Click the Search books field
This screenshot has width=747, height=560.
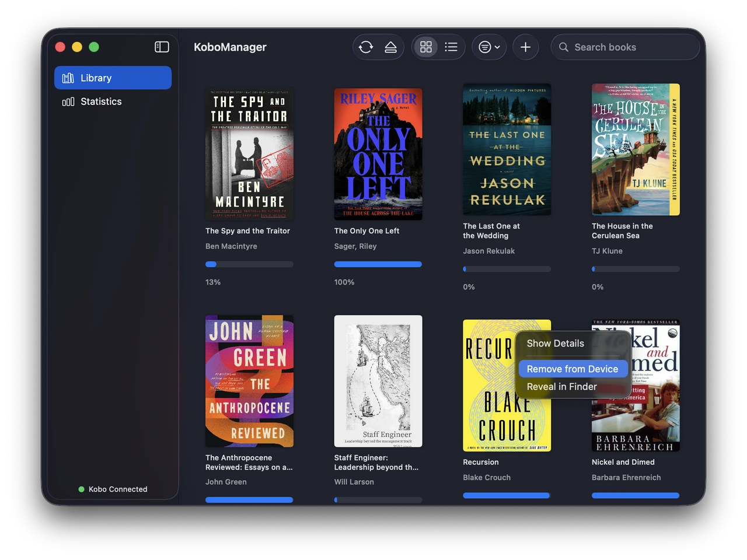pyautogui.click(x=625, y=47)
